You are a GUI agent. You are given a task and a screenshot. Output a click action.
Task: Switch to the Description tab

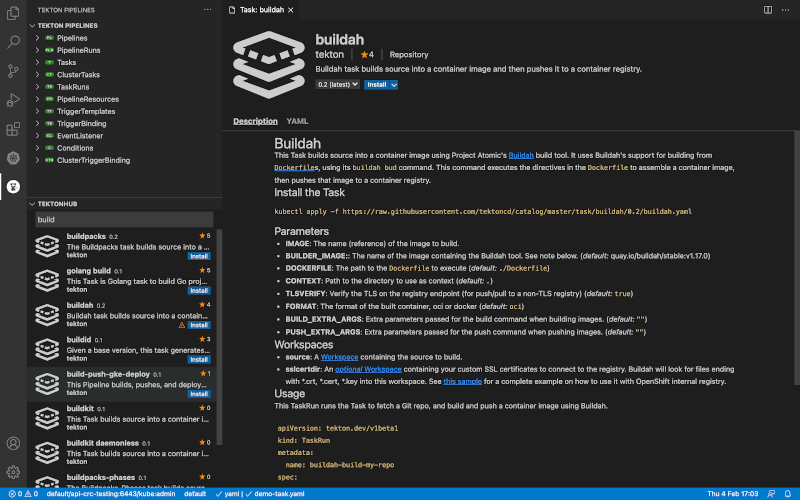coord(255,121)
